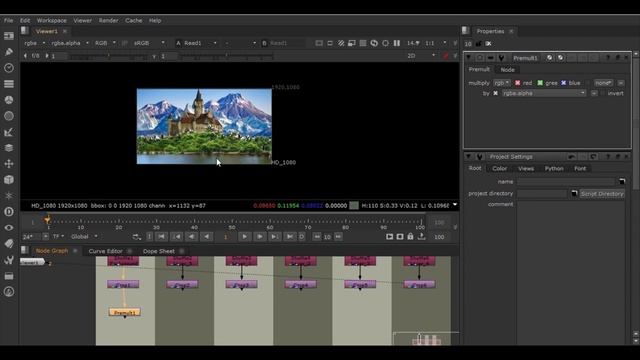Click the viewer capture export icon

point(422,237)
